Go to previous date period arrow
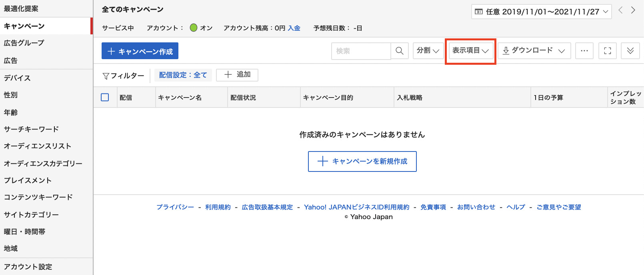Screen dimensions: 644x275 click(x=620, y=10)
